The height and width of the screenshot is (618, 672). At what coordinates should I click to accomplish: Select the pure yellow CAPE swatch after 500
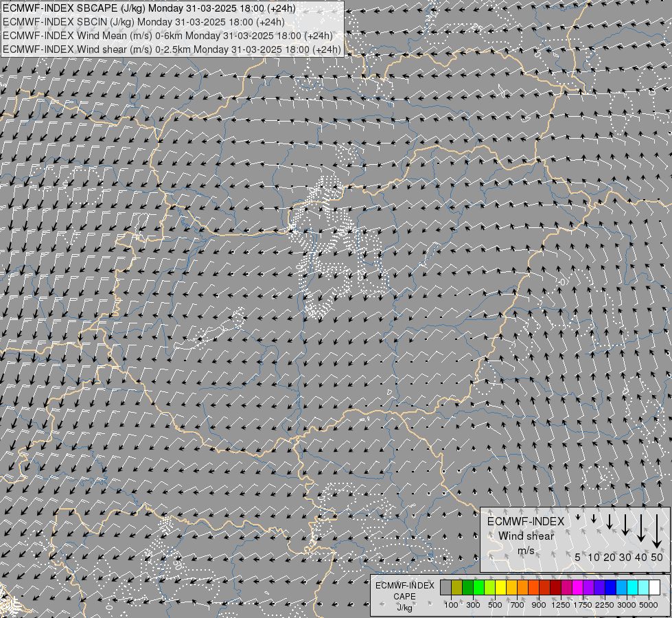click(500, 587)
